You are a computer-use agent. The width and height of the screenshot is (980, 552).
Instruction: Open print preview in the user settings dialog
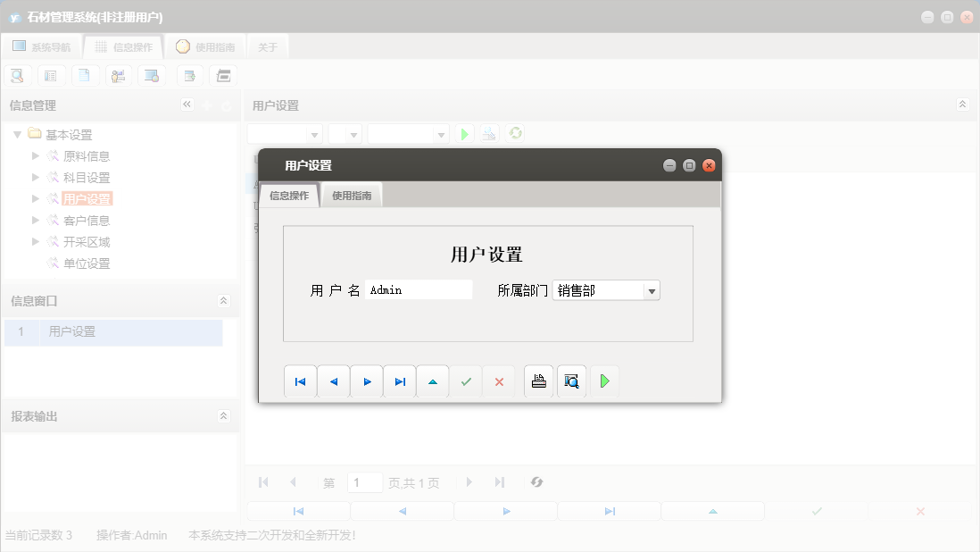pos(571,381)
